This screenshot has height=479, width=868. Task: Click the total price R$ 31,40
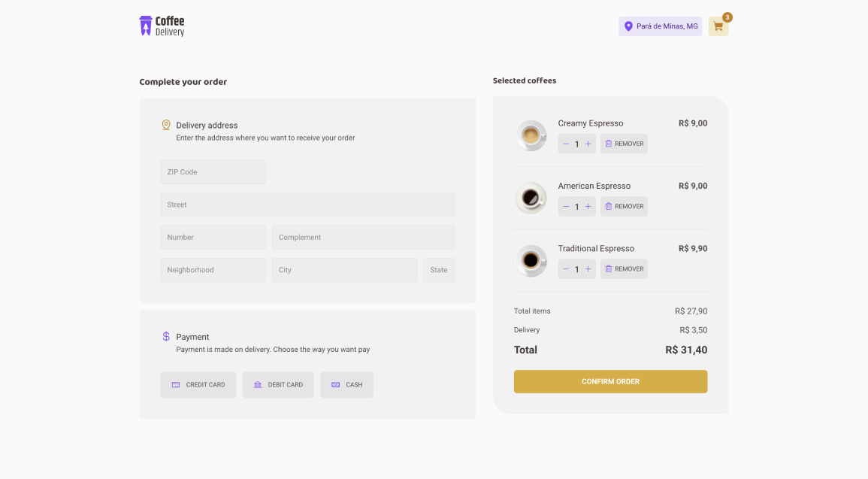pos(686,350)
